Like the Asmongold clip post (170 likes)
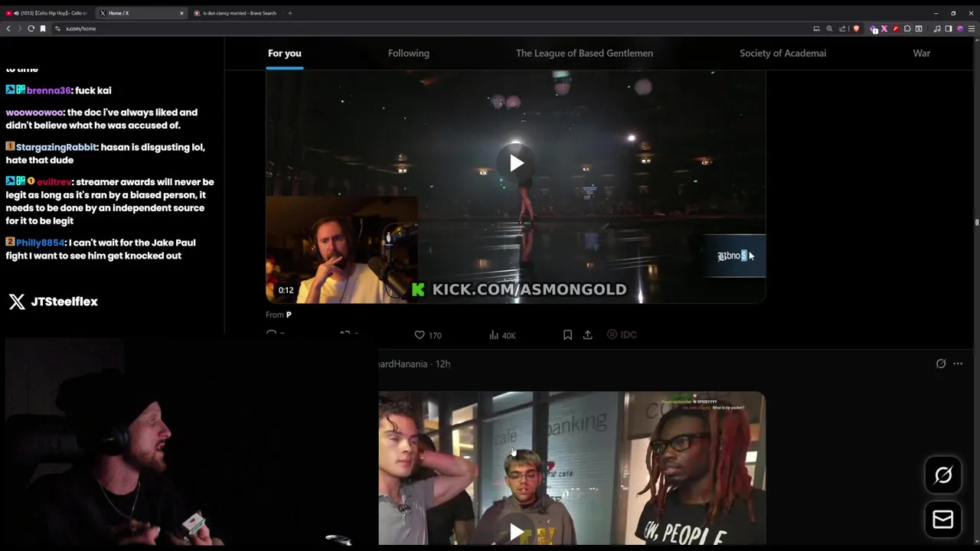This screenshot has height=551, width=980. [427, 335]
